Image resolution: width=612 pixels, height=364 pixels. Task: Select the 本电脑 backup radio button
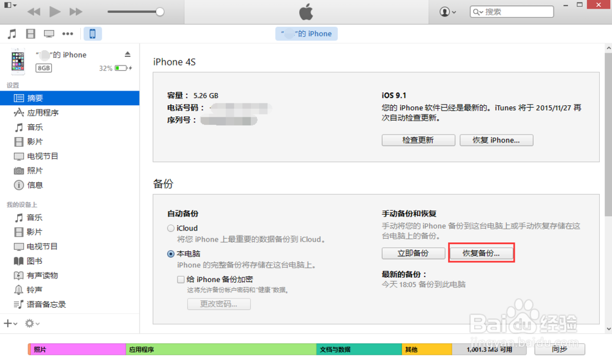point(171,254)
